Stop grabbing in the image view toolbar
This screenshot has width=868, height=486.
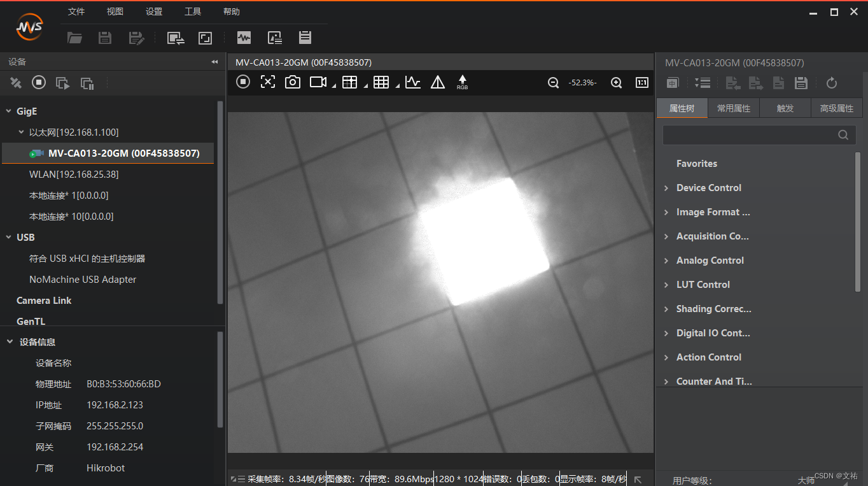click(x=243, y=82)
